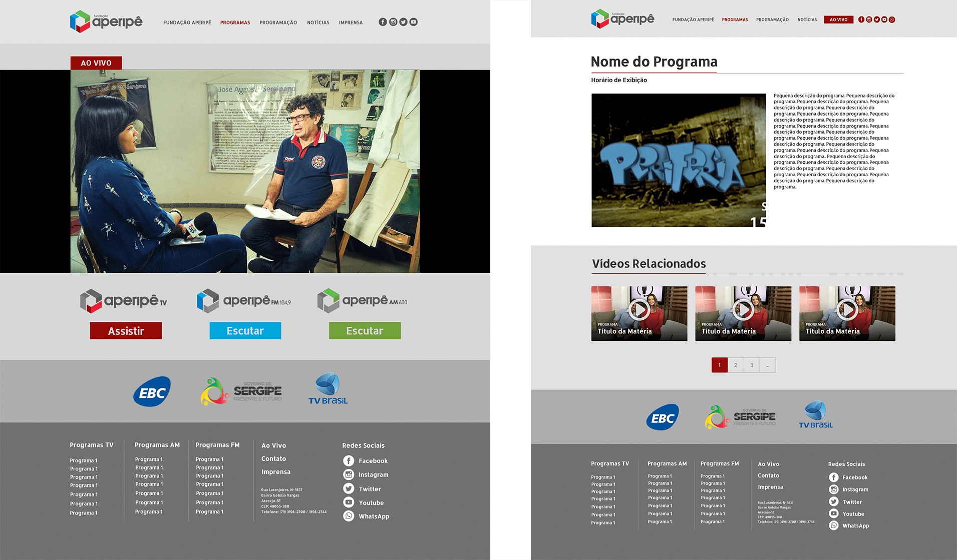
Task: Click the ellipsis pagination button
Action: coord(768,365)
